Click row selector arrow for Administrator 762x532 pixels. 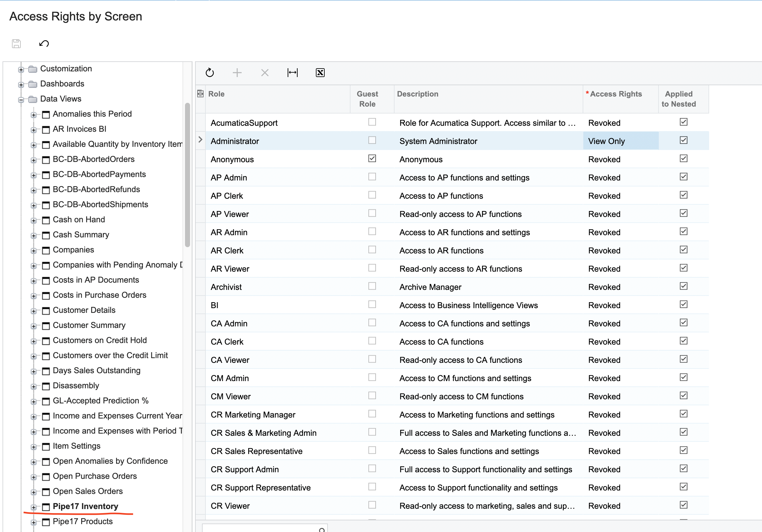click(200, 140)
